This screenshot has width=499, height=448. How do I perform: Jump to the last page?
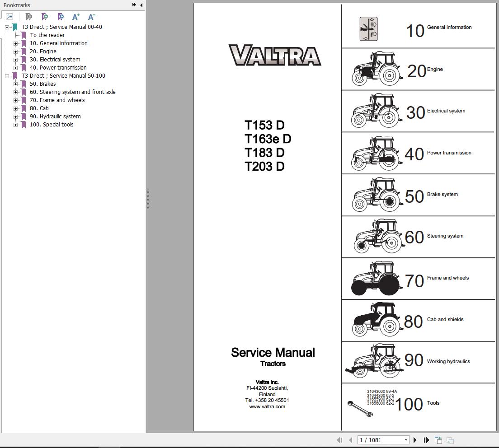coord(426,440)
